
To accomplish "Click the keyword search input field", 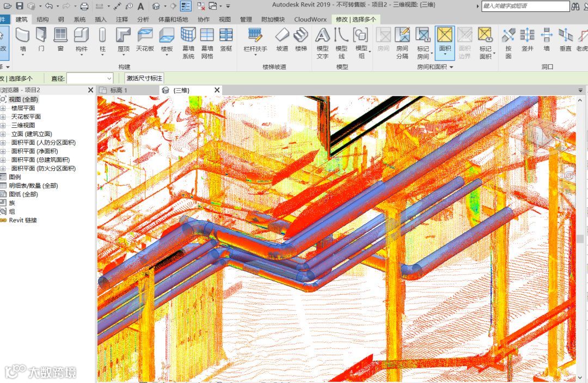I will click(x=525, y=6).
